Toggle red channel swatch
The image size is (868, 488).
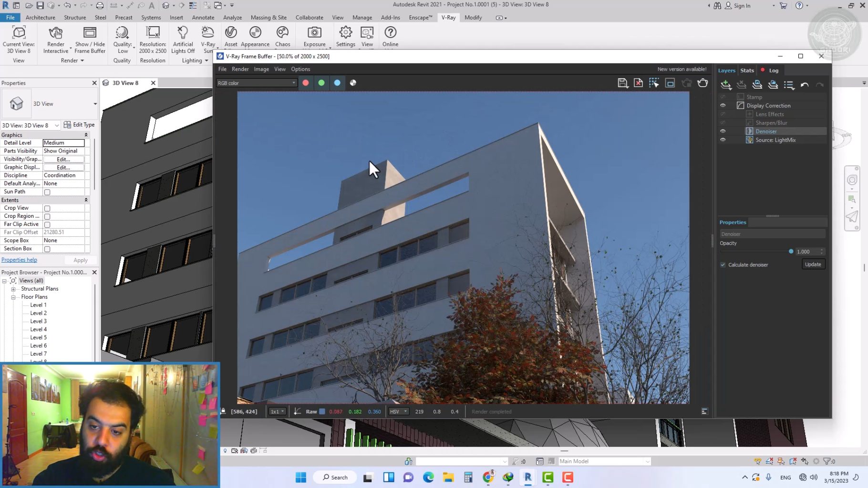coord(306,83)
